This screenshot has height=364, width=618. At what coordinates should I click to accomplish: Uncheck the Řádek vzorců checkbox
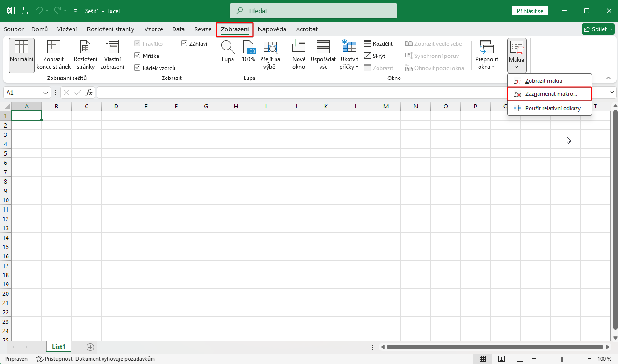(138, 67)
